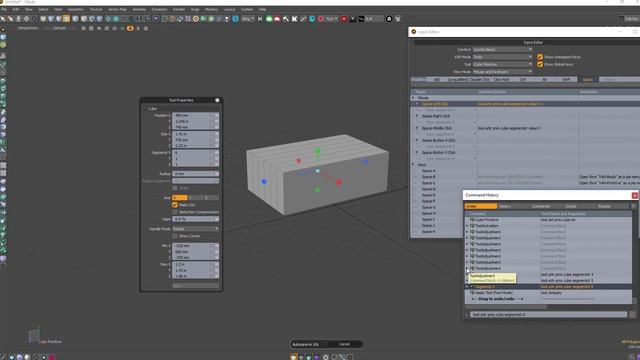Click the orange icon in the bottom status bar

click(293, 357)
